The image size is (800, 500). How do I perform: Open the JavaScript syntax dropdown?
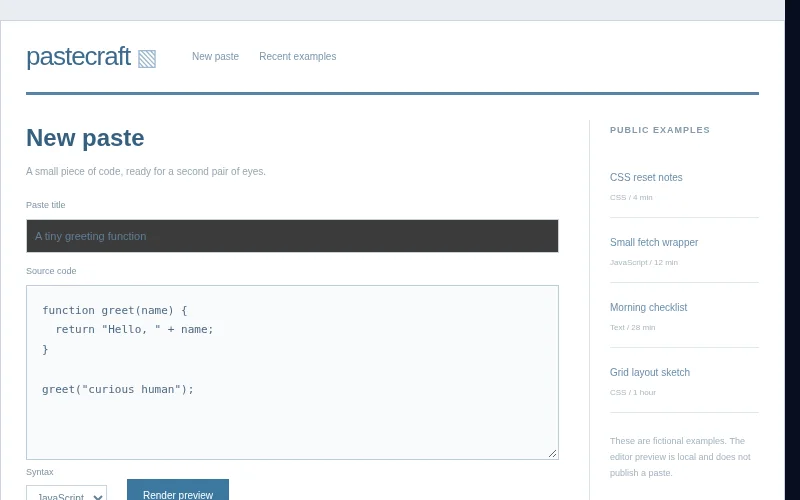pos(67,495)
